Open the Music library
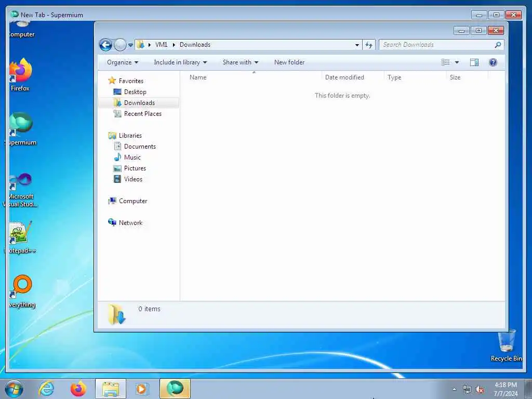The height and width of the screenshot is (399, 532). tap(132, 157)
